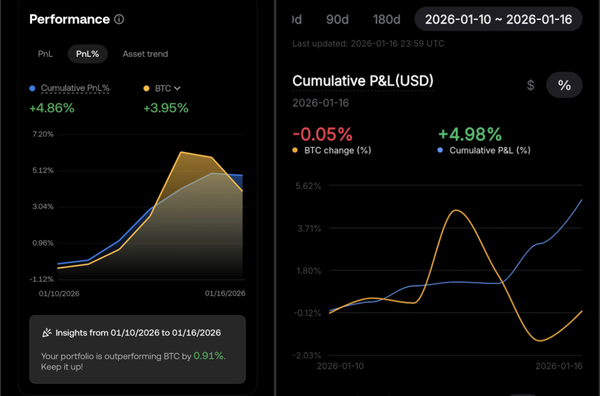Open the 2026-01-10 ~ 2026-01-16 date range picker
Viewport: 600px width, 396px height.
point(498,20)
